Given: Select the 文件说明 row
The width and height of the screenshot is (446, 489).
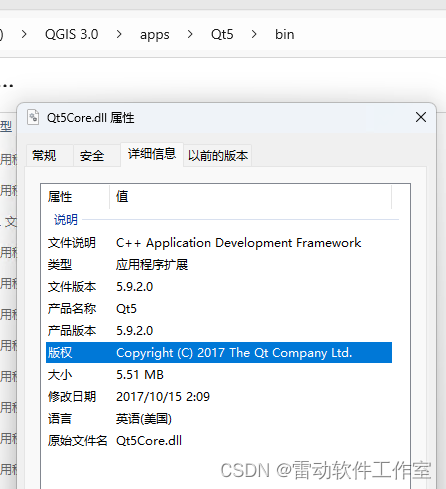Looking at the screenshot, I should coord(219,243).
